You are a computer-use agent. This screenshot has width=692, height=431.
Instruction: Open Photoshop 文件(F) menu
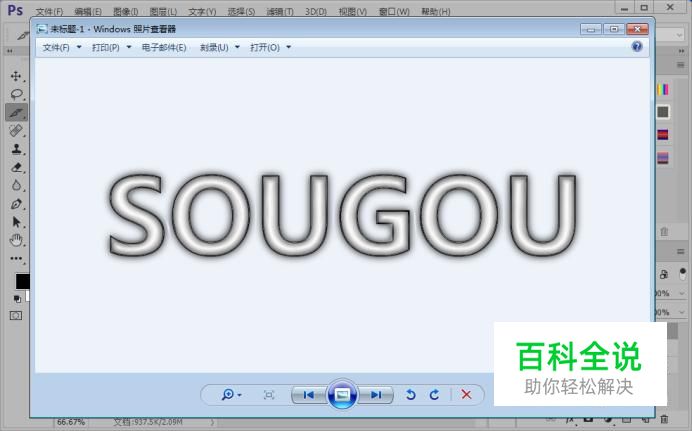(x=49, y=11)
